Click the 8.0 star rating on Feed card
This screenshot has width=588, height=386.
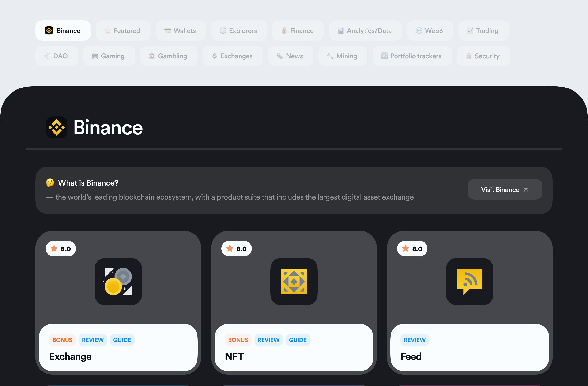[412, 249]
